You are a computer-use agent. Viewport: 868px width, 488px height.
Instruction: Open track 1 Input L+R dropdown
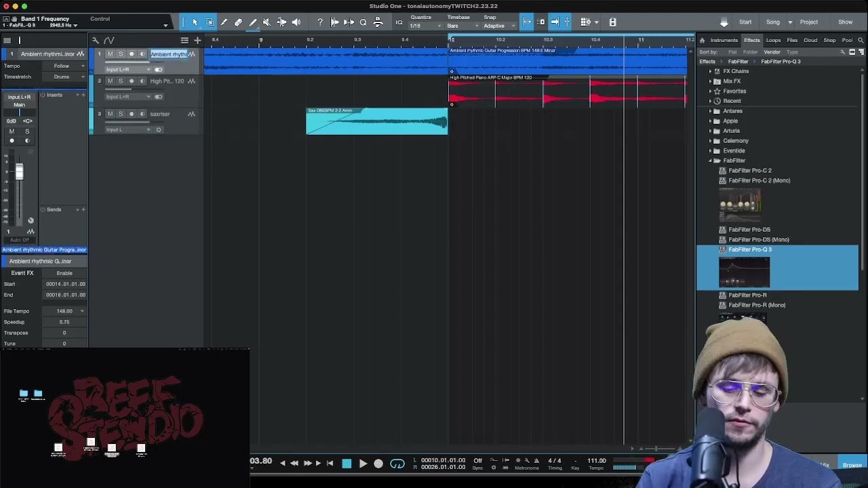click(x=127, y=69)
